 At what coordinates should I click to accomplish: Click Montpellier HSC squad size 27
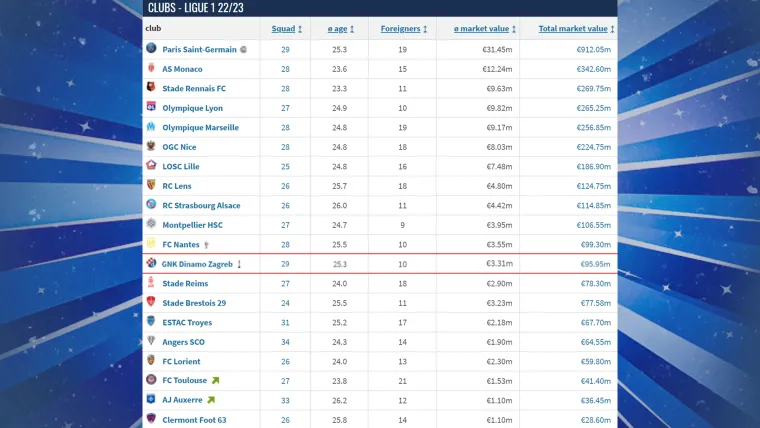pos(285,225)
